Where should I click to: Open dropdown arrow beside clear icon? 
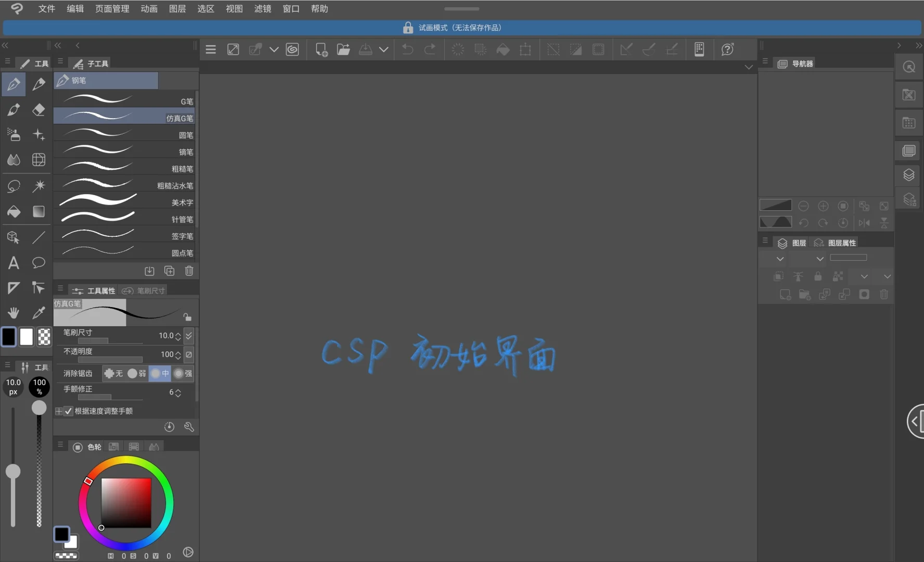(274, 49)
